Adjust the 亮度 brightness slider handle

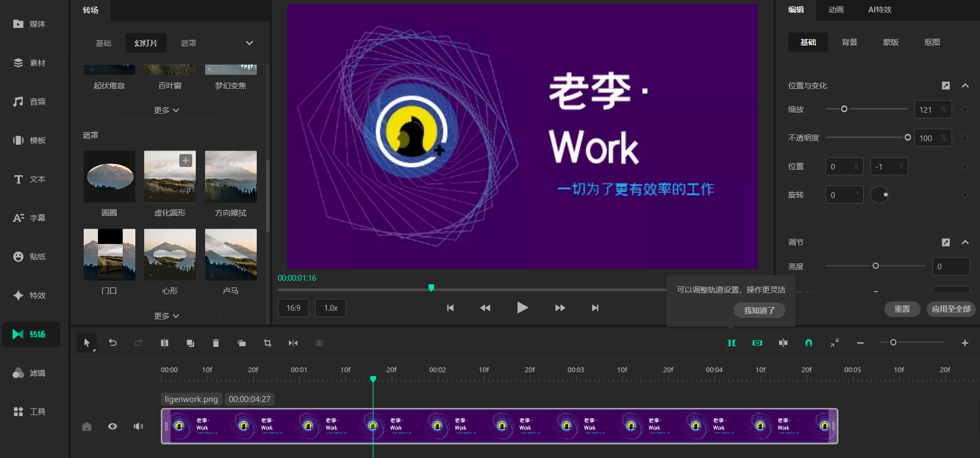click(x=876, y=266)
